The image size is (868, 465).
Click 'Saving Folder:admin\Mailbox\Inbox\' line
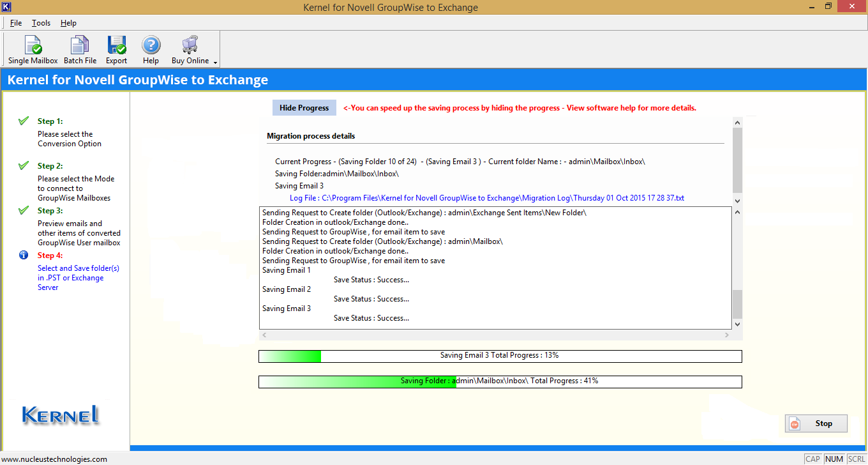pyautogui.click(x=337, y=174)
